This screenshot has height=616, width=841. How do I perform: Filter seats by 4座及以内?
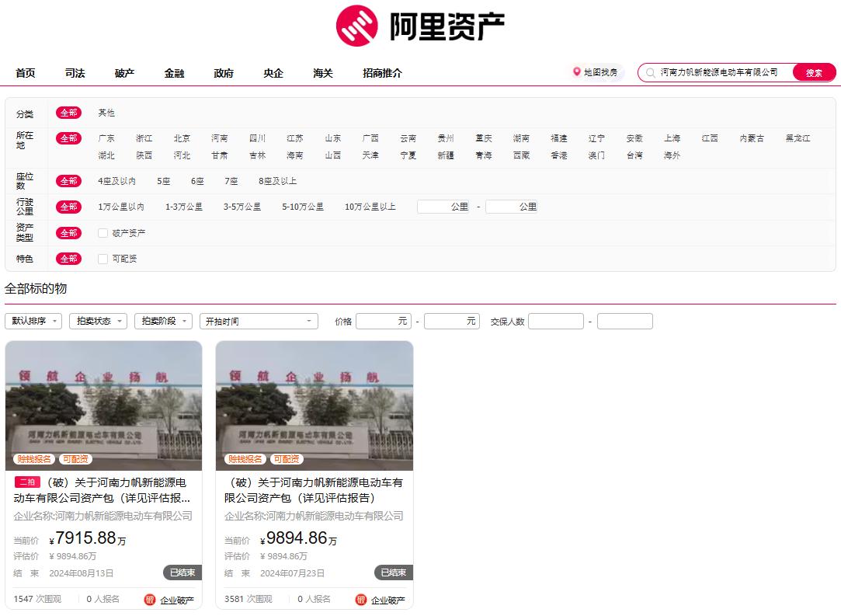[117, 181]
